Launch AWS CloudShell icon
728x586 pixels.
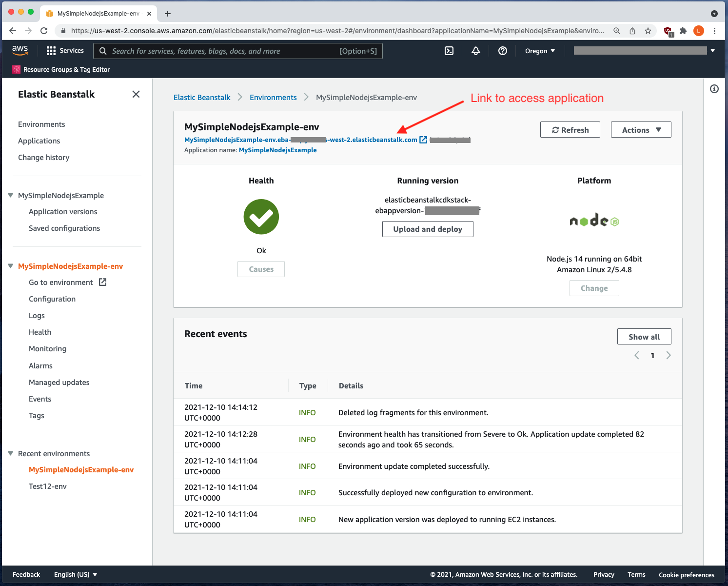[x=449, y=51]
